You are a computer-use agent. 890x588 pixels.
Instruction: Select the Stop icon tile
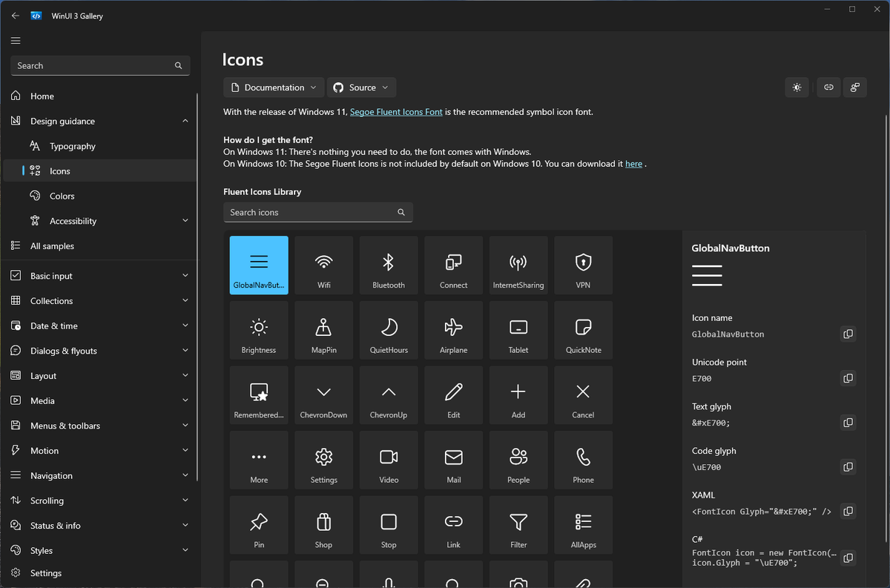[x=389, y=525]
